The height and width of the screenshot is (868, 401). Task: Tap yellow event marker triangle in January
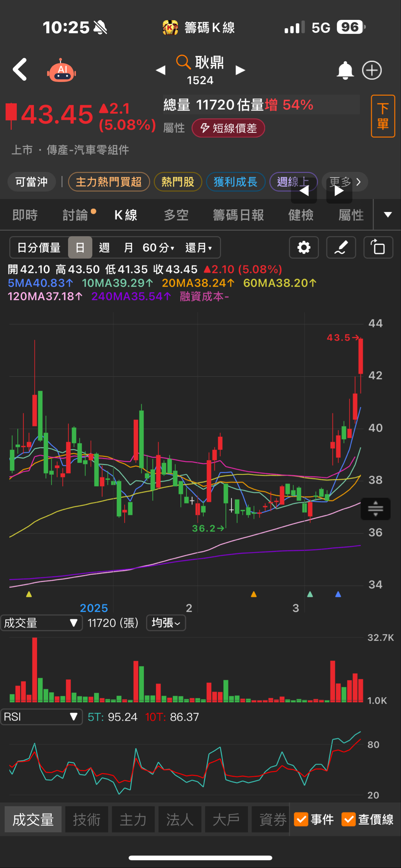[29, 594]
